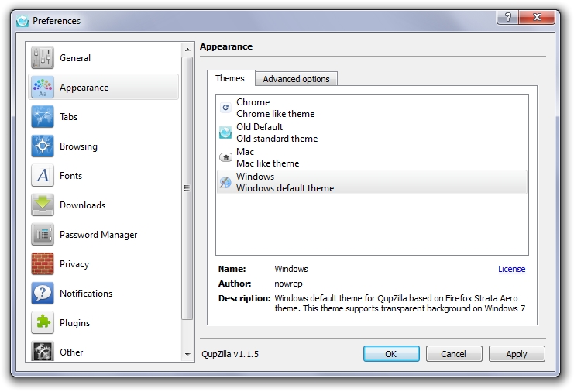Image resolution: width=574 pixels, height=392 pixels.
Task: Click sidebar scrollbar down arrow
Action: pyautogui.click(x=187, y=354)
